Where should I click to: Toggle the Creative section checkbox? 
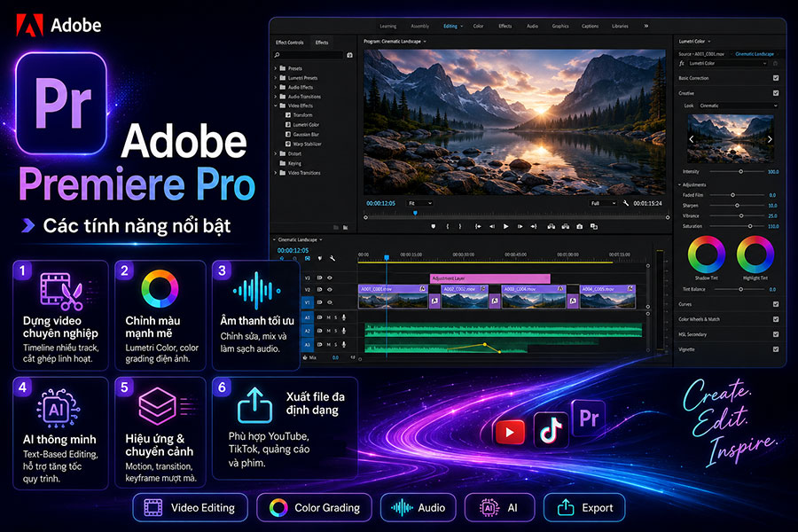(776, 93)
